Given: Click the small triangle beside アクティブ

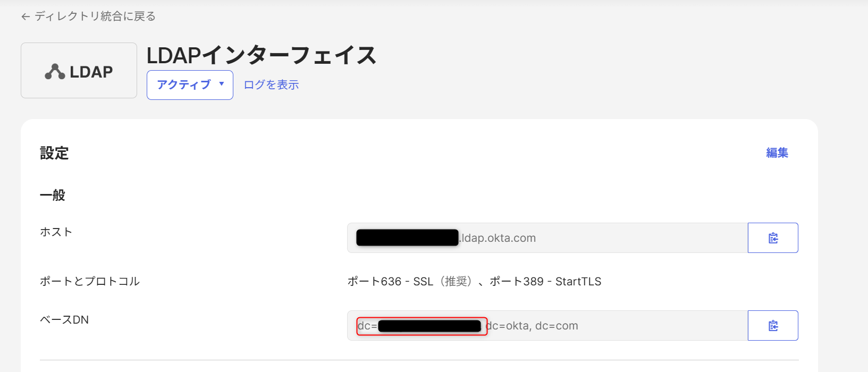Looking at the screenshot, I should (222, 84).
